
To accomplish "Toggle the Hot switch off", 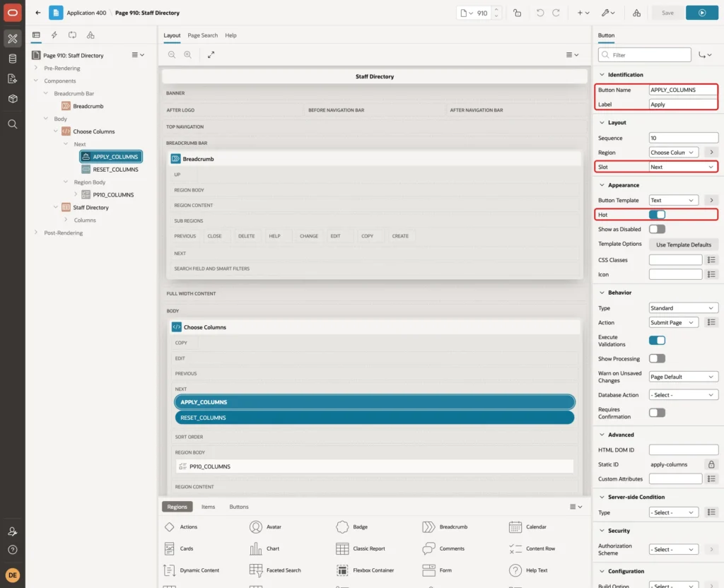I will 657,215.
